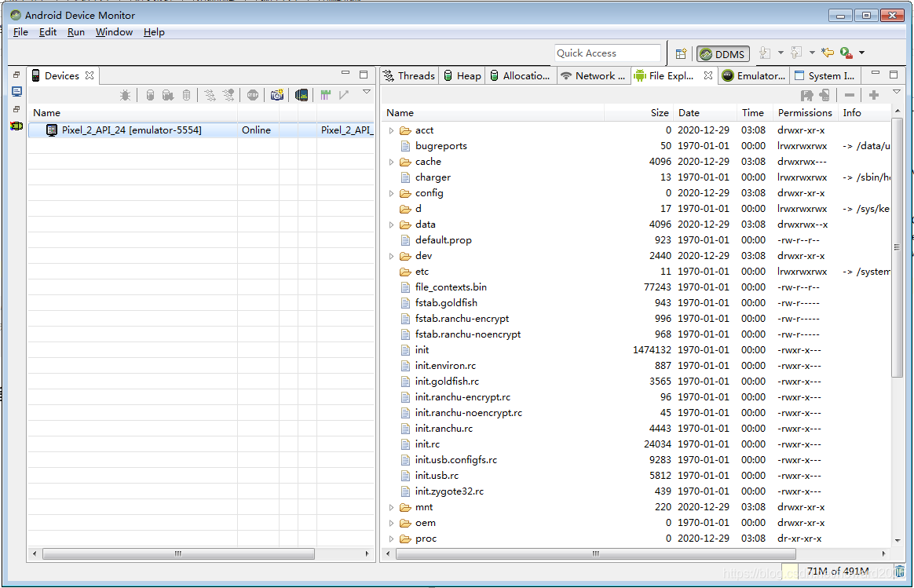Switch to the System Information tab
The height and width of the screenshot is (588, 914).
[x=824, y=76]
